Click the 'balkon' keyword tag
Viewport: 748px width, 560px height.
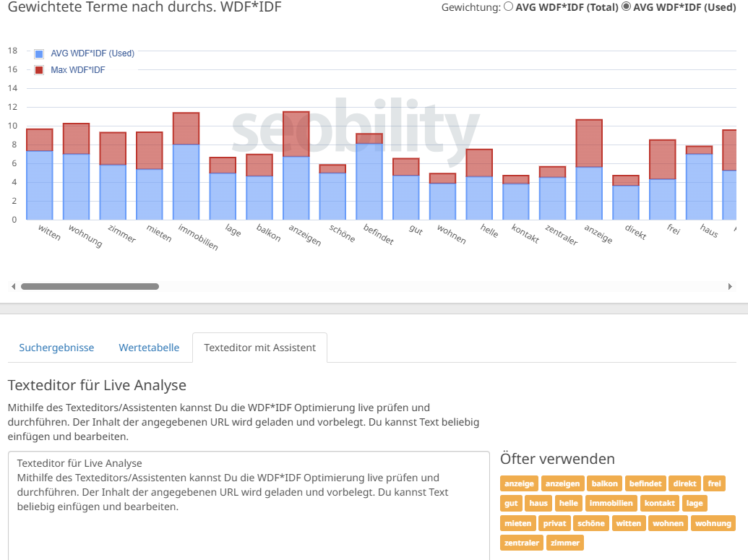[x=604, y=483]
